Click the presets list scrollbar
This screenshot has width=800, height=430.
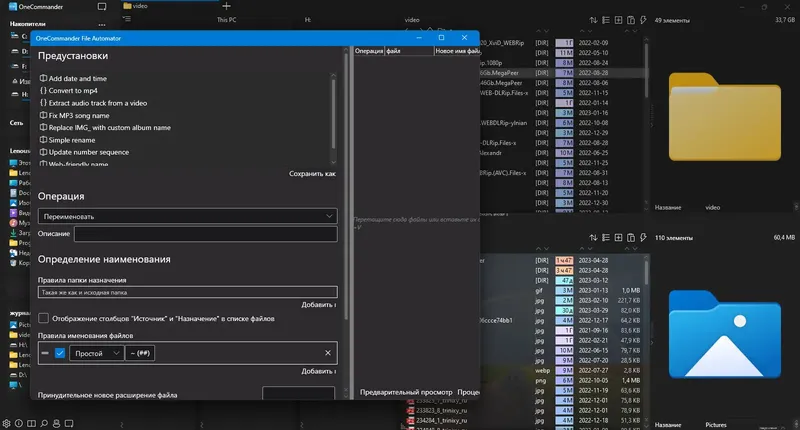[x=333, y=113]
